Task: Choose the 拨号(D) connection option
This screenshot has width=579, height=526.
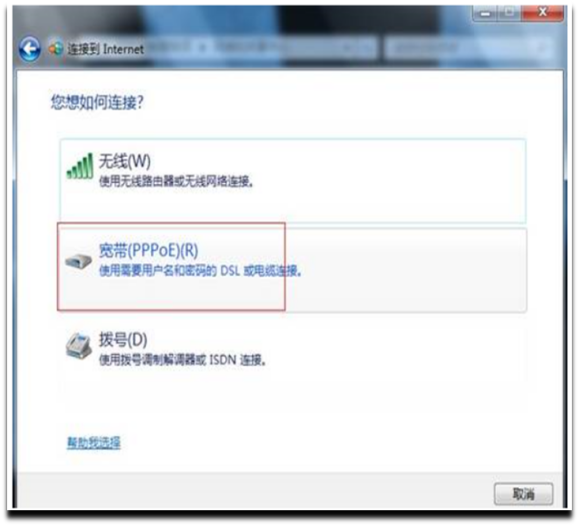Action: coord(294,355)
